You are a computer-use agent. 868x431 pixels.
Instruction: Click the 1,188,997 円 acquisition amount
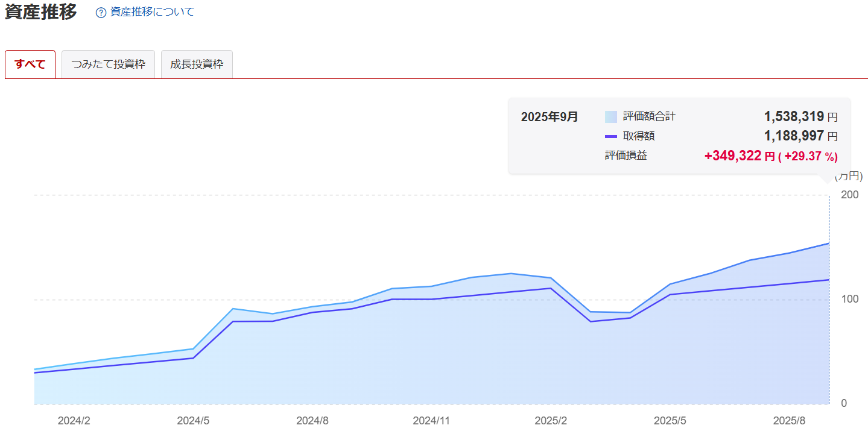click(800, 136)
